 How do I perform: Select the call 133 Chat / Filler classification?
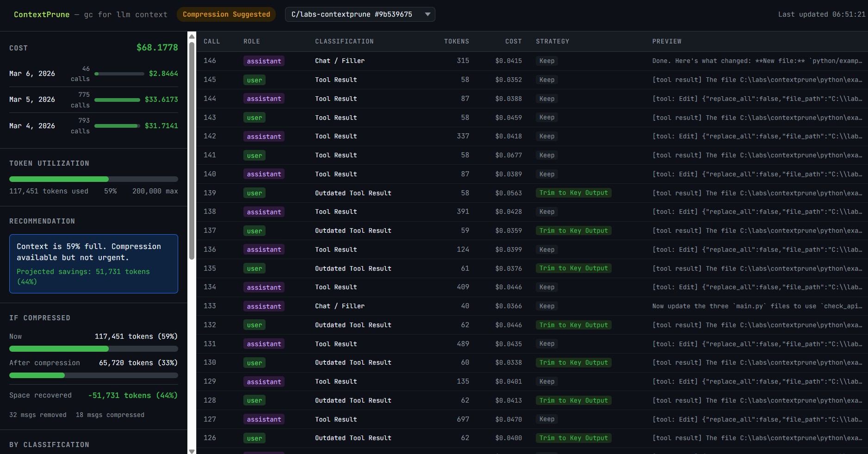(x=340, y=306)
